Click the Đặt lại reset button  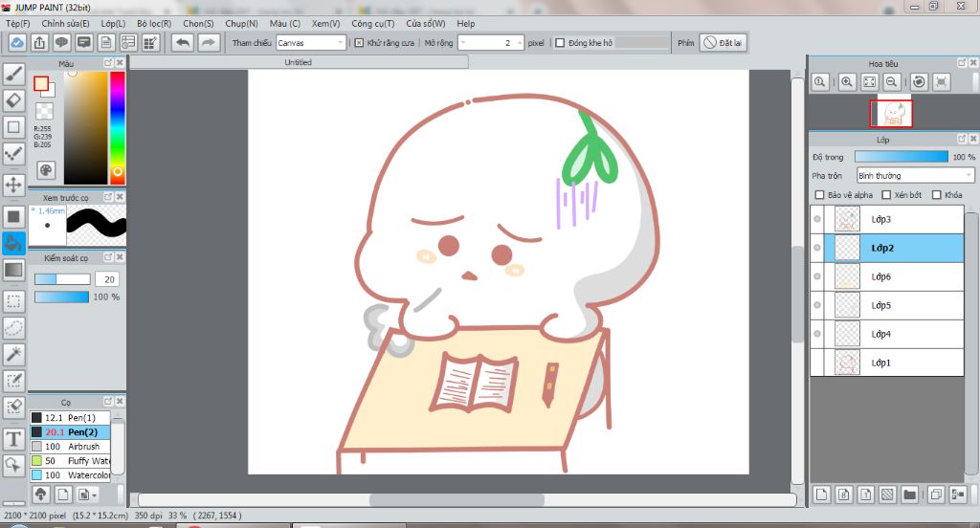724,43
